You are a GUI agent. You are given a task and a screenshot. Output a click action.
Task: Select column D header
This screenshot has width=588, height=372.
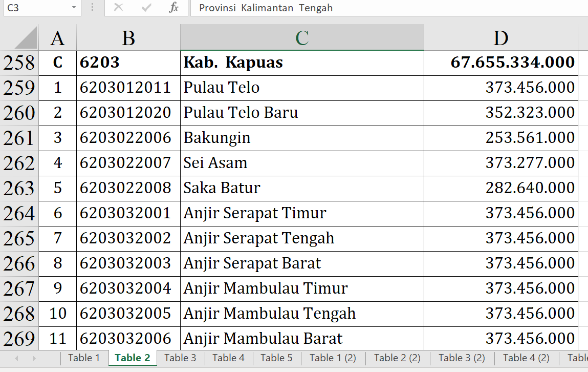pos(500,38)
